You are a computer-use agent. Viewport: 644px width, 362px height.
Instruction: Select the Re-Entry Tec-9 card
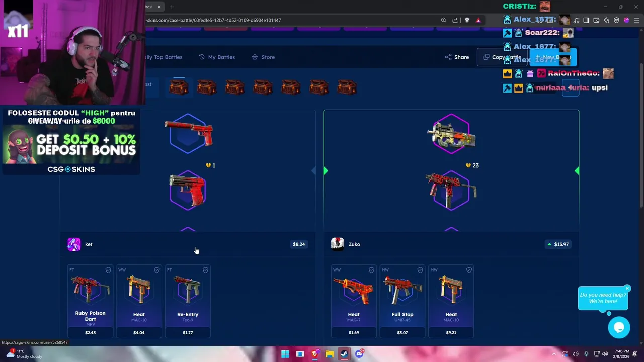[188, 301]
